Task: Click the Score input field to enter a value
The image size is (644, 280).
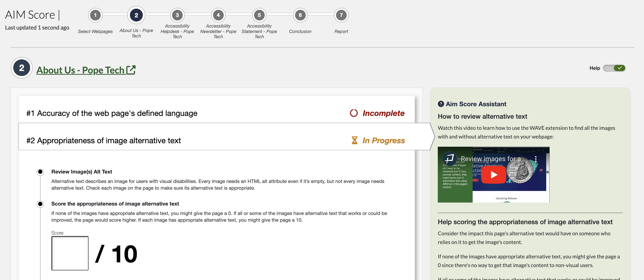Action: [70, 253]
